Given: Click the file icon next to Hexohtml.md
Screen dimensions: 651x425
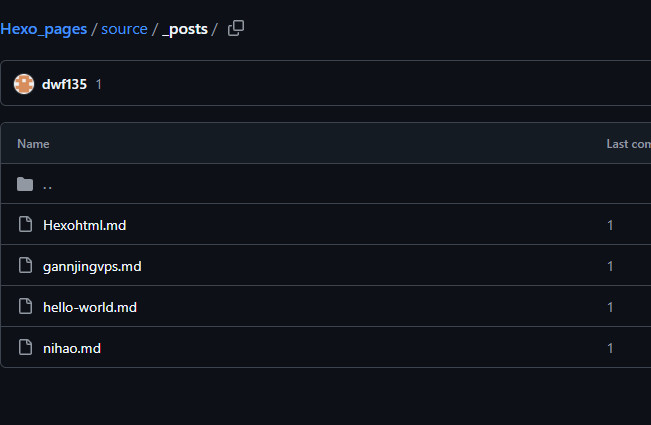Looking at the screenshot, I should [25, 224].
